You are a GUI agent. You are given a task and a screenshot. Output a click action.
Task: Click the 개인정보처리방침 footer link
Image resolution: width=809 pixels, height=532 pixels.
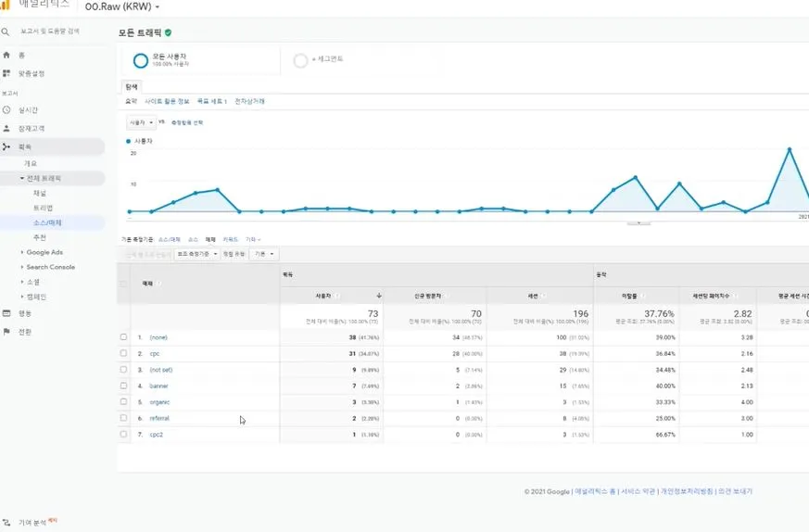tap(687, 491)
